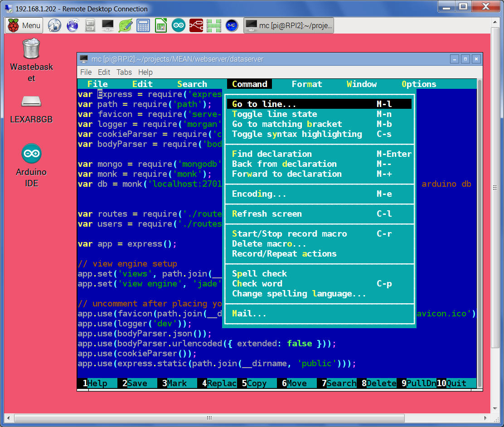504x427 pixels.
Task: Open the terminal monitor icon in taskbar
Action: click(108, 25)
